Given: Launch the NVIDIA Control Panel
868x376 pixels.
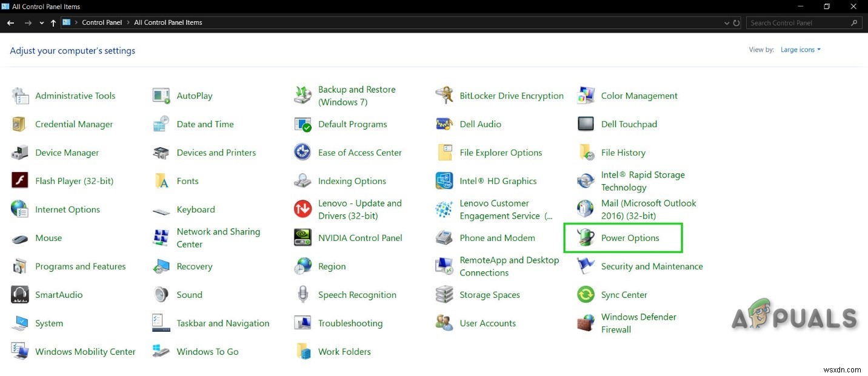Looking at the screenshot, I should 360,238.
